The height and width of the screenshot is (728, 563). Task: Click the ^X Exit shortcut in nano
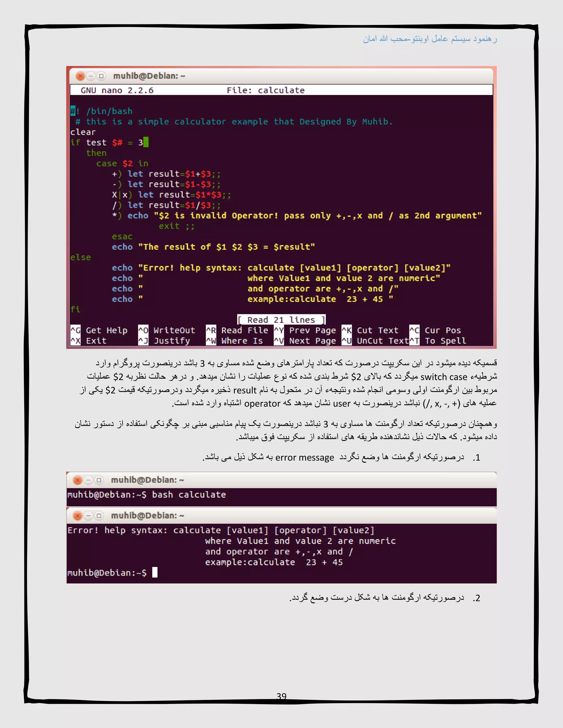(89, 341)
